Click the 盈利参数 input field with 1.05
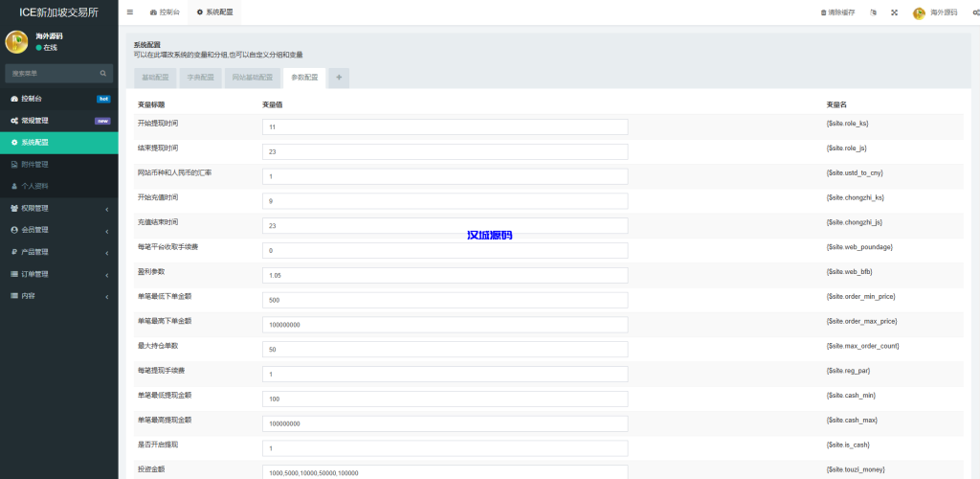Viewport: 980px width, 479px height. tap(445, 275)
